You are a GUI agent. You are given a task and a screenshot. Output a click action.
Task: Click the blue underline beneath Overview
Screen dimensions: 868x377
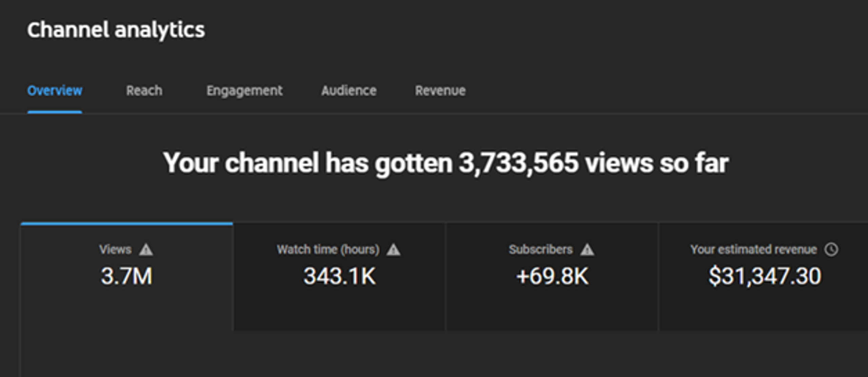[x=55, y=112]
